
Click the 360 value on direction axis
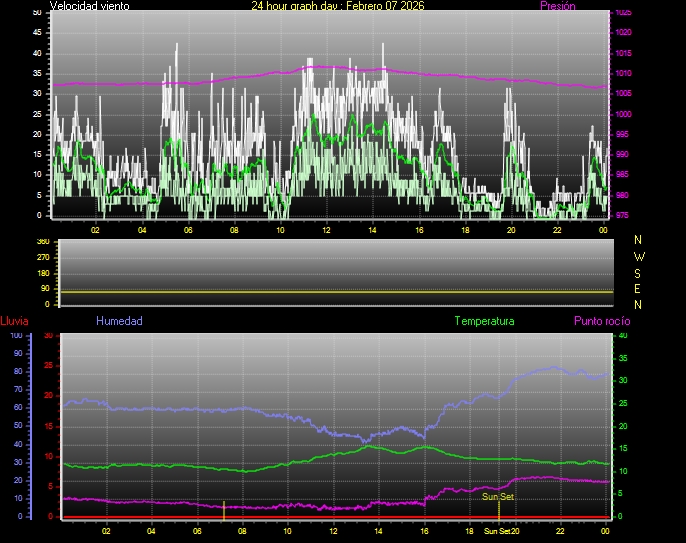pos(42,242)
